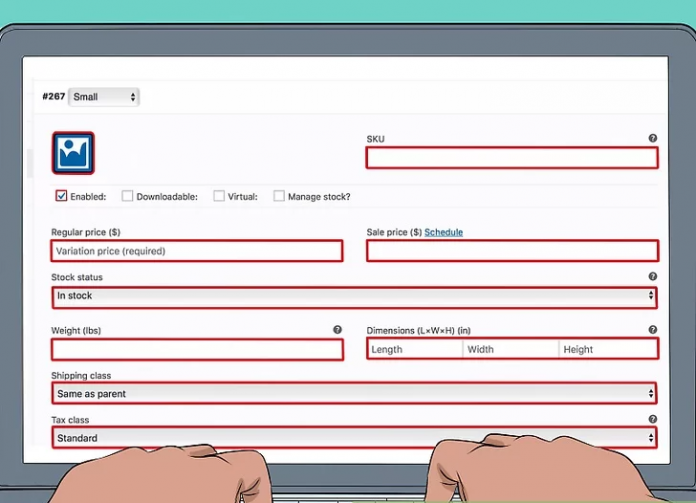Click the Tax class help icon
The height and width of the screenshot is (503, 696).
point(652,420)
